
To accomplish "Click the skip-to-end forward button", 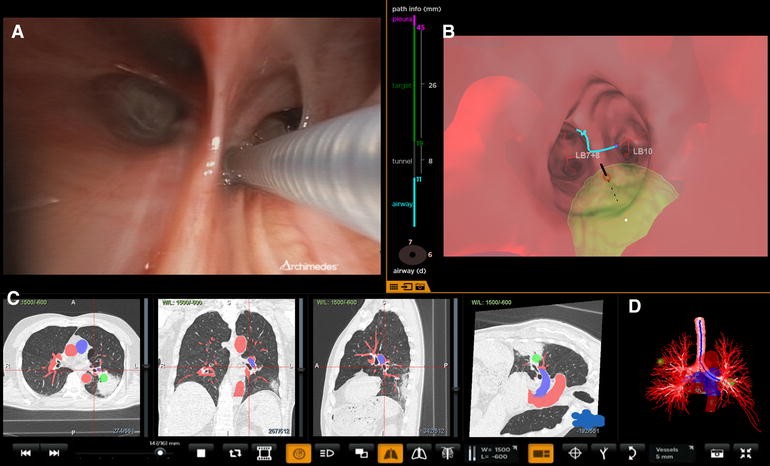I will coord(54,453).
